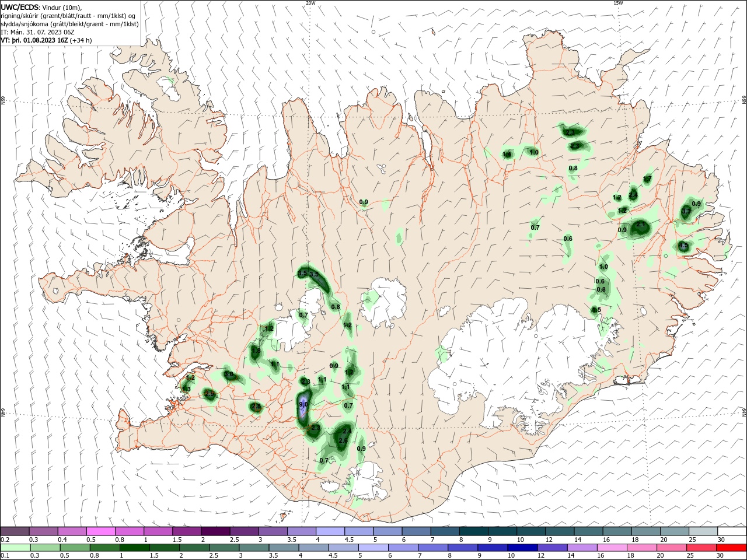Select the upper legend swatch labeled 1.5

coord(187,531)
